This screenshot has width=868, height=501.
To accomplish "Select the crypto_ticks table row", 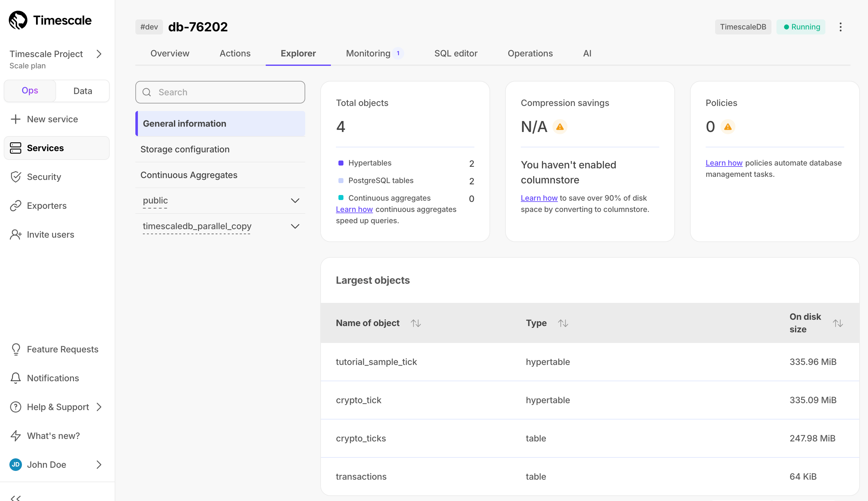I will pyautogui.click(x=589, y=438).
